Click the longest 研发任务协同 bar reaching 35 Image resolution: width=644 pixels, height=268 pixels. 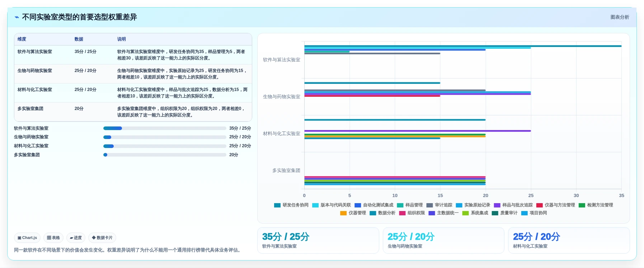click(463, 46)
